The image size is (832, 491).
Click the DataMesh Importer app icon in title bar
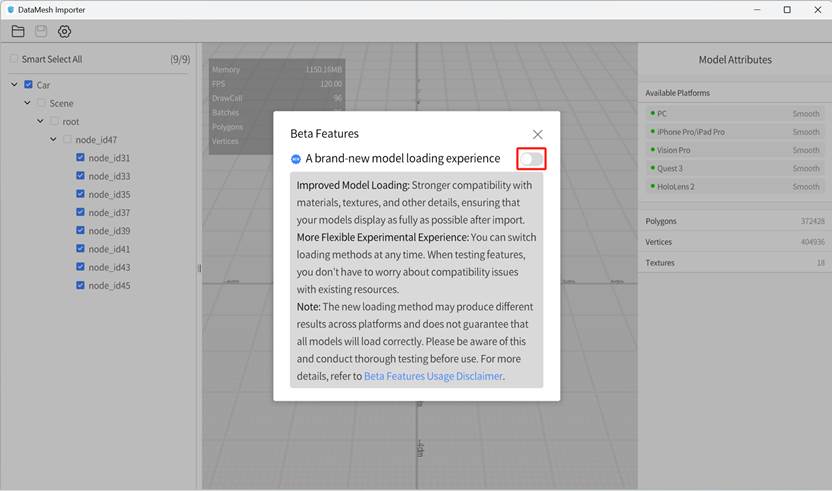tap(10, 9)
